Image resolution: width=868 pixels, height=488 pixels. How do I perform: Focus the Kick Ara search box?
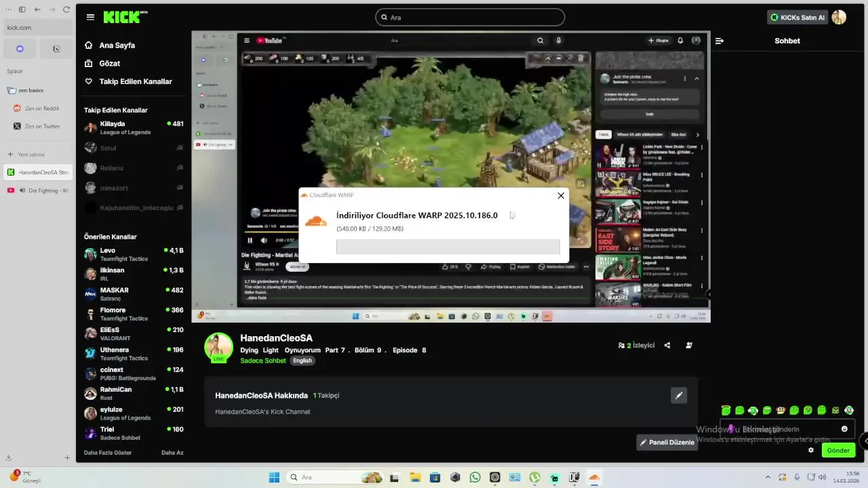click(x=470, y=18)
